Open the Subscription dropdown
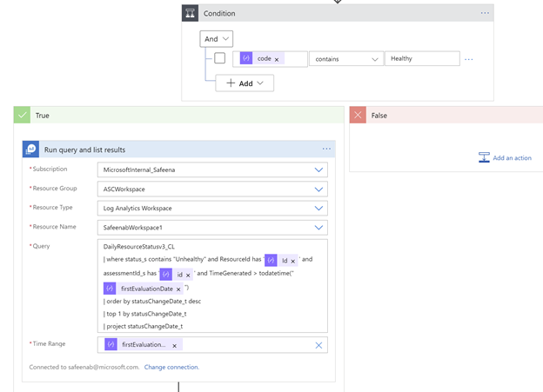Screen dimensions: 543x392 [x=318, y=170]
